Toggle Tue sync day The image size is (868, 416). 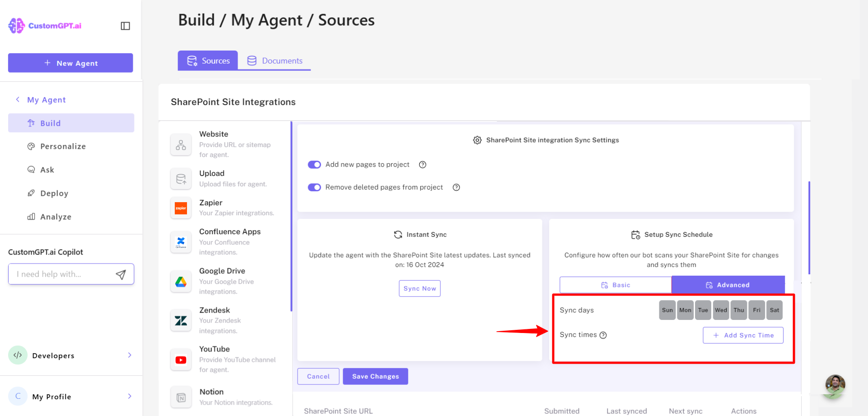[x=703, y=310]
